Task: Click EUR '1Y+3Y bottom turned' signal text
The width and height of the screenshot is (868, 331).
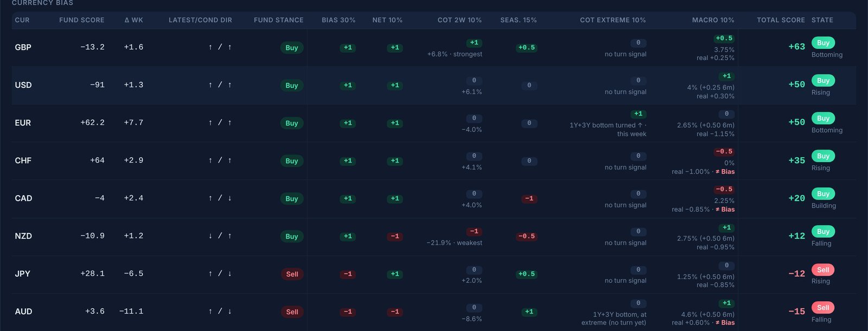Action: pos(608,129)
